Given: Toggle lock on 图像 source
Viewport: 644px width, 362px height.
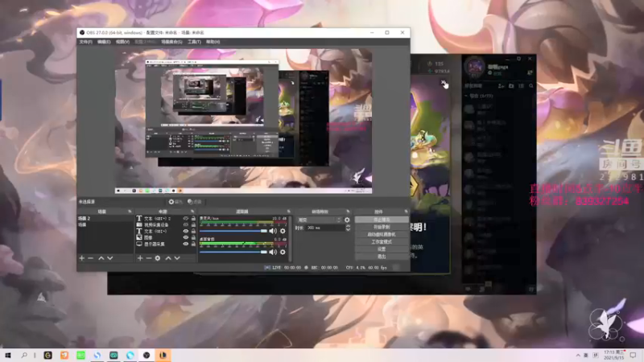Looking at the screenshot, I should tap(193, 237).
